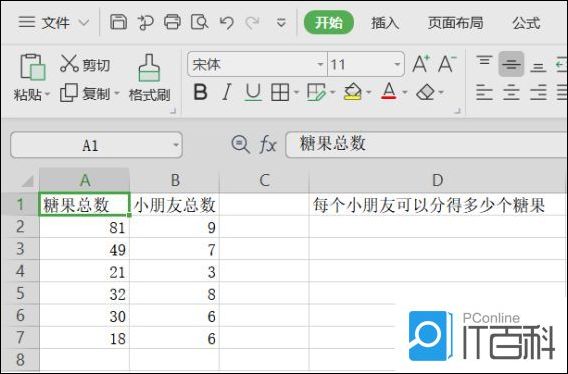This screenshot has height=374, width=568.
Task: Open the 文件 menu
Action: click(55, 23)
